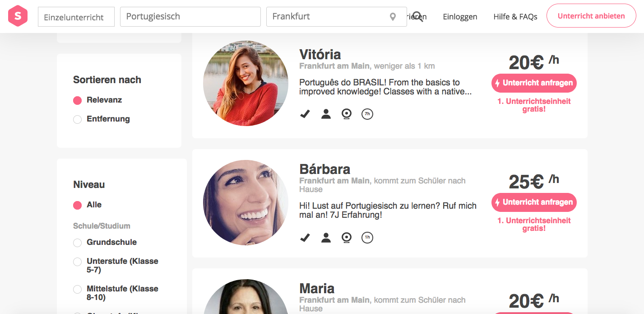Image resolution: width=644 pixels, height=314 pixels.
Task: Select the Relevanz sort option
Action: 78,100
